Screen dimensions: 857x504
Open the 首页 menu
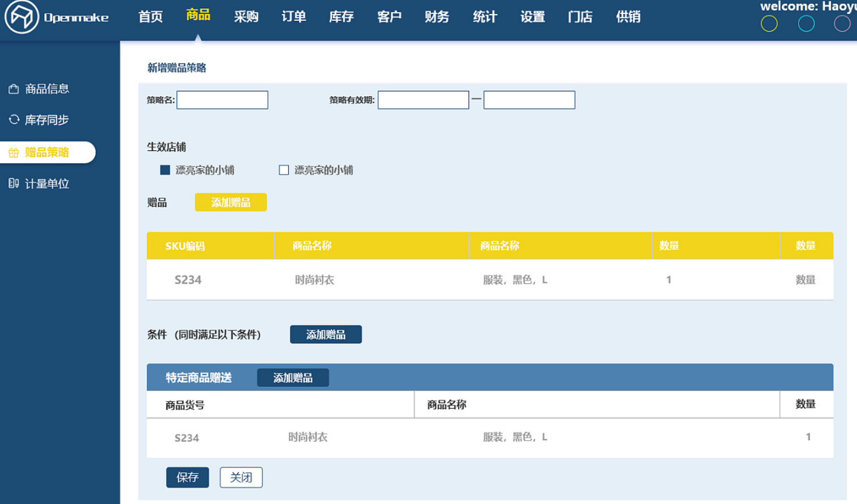pyautogui.click(x=150, y=17)
